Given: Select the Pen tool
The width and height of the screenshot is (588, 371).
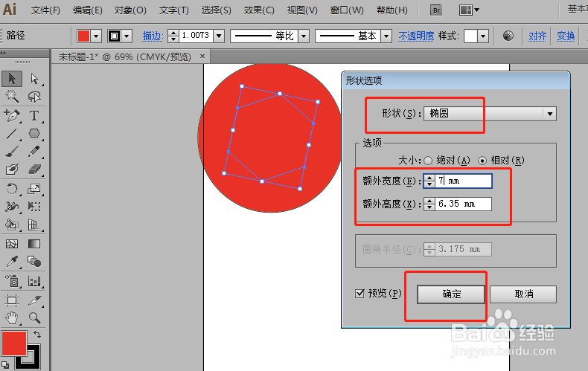Looking at the screenshot, I should click(x=12, y=115).
